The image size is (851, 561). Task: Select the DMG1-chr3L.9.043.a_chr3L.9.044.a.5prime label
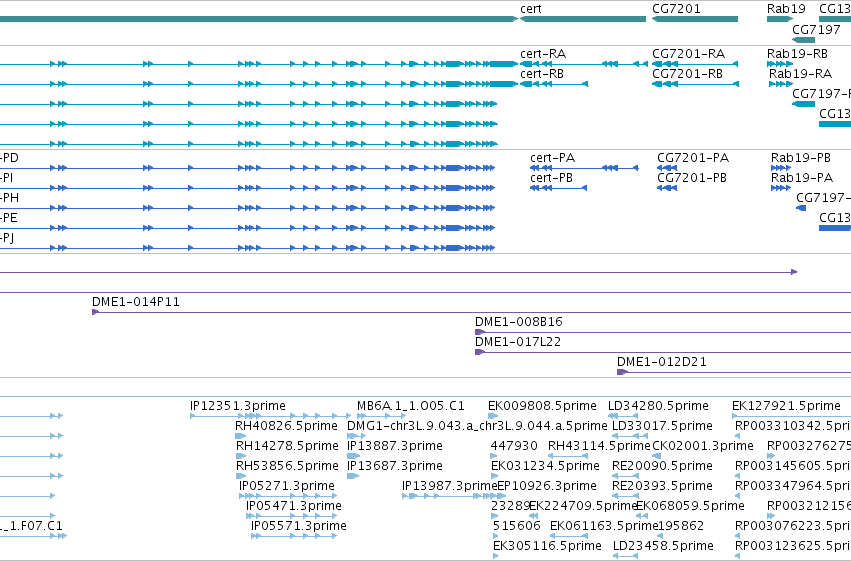(477, 426)
